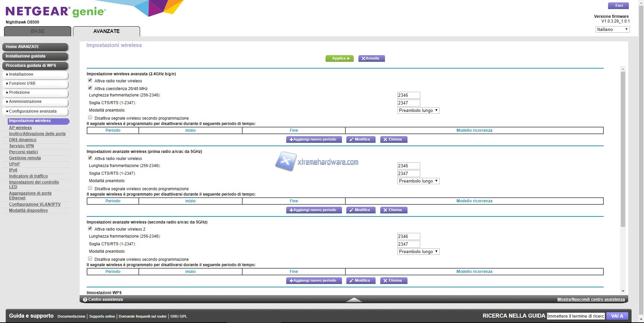The height and width of the screenshot is (323, 644).
Task: Switch to the BASE tab
Action: 38,31
